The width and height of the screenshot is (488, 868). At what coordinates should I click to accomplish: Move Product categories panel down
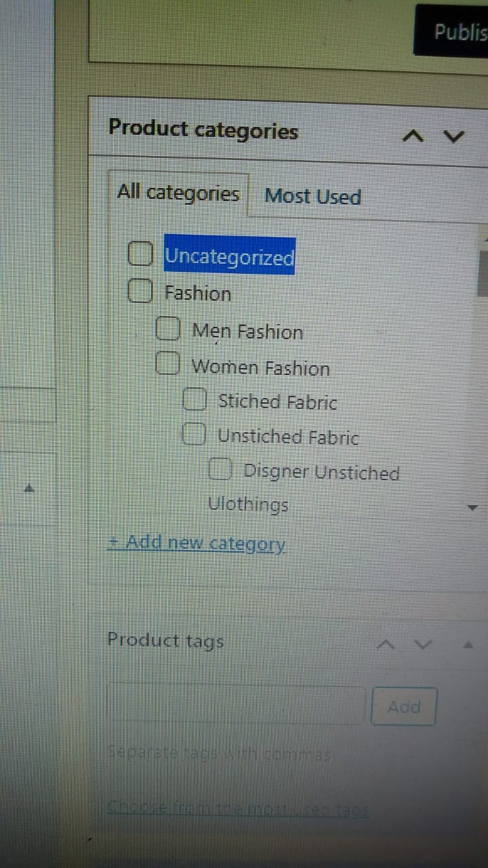click(454, 137)
